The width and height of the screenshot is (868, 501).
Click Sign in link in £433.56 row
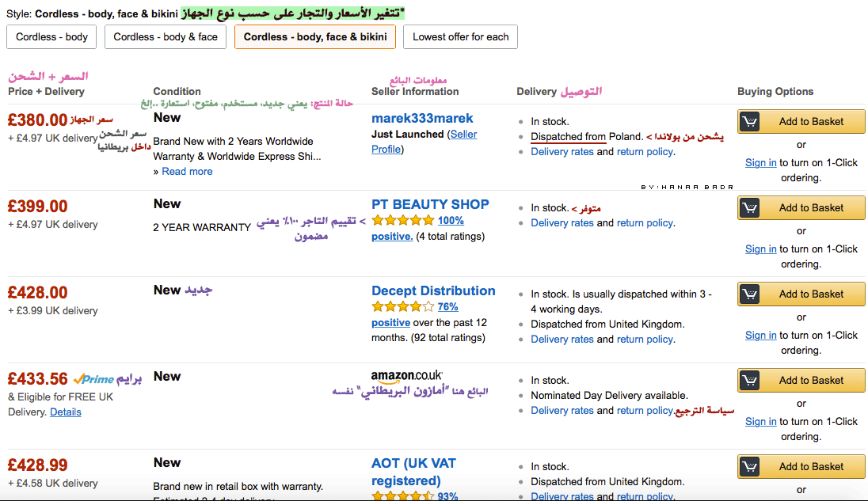[x=760, y=421]
